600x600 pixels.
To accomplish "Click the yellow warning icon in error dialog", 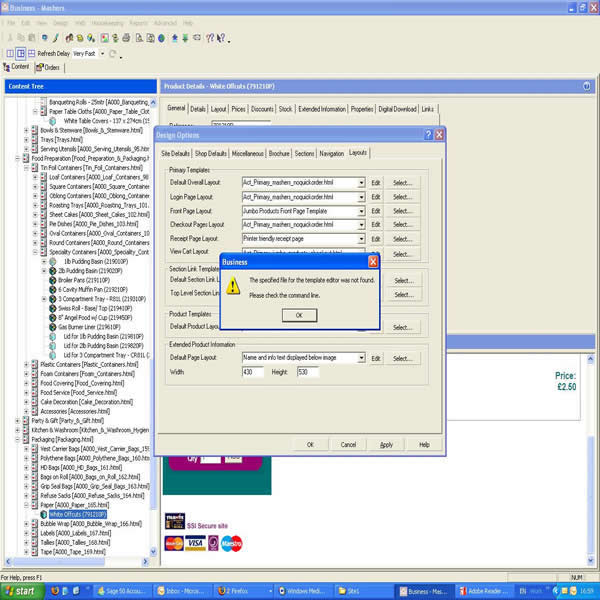I will pyautogui.click(x=233, y=287).
